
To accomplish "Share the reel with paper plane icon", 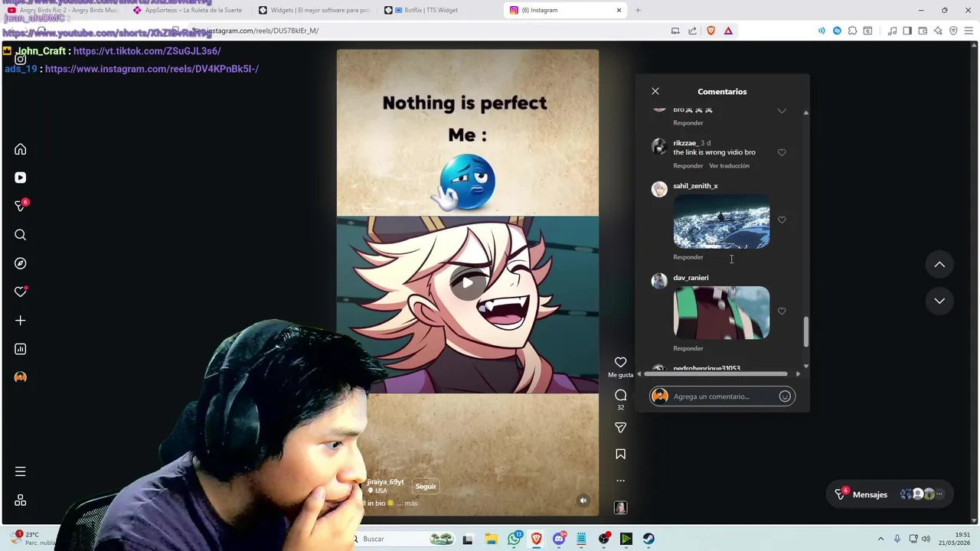I will click(x=620, y=428).
